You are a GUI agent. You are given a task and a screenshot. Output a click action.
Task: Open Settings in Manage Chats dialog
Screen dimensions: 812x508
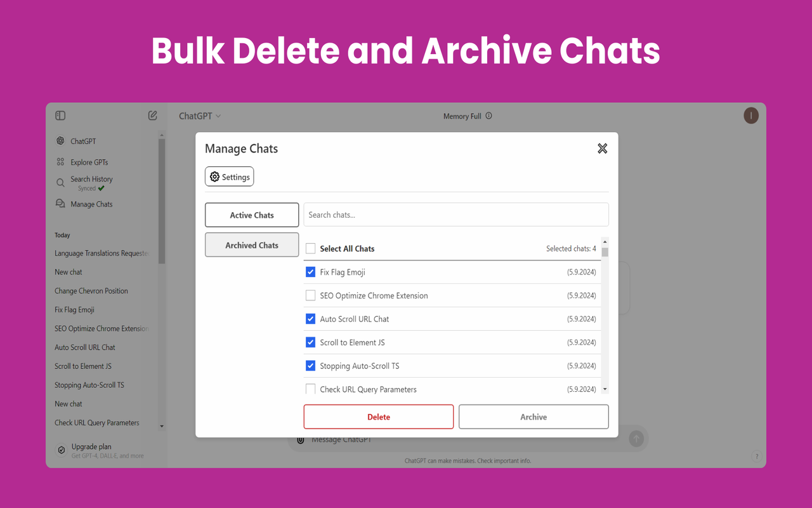[229, 177]
